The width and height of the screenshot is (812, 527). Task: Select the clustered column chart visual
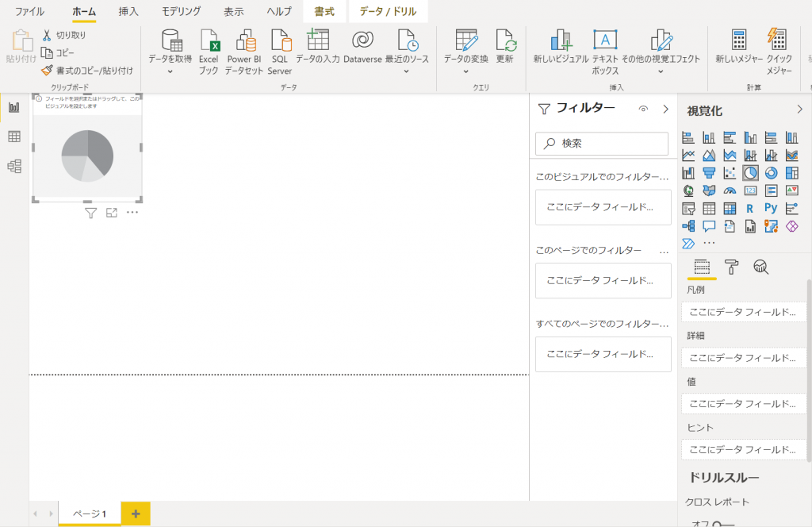coord(750,137)
